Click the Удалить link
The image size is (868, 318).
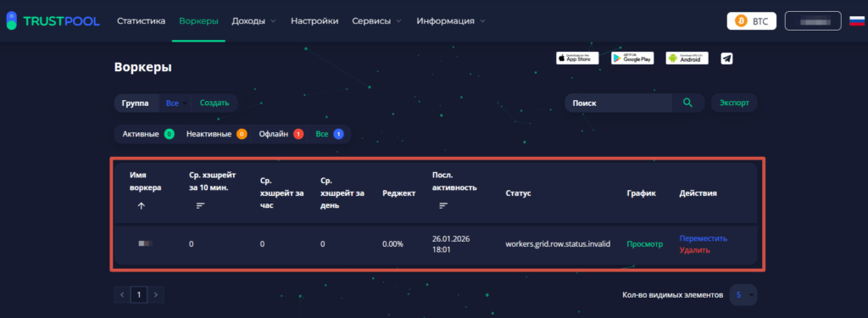point(694,250)
